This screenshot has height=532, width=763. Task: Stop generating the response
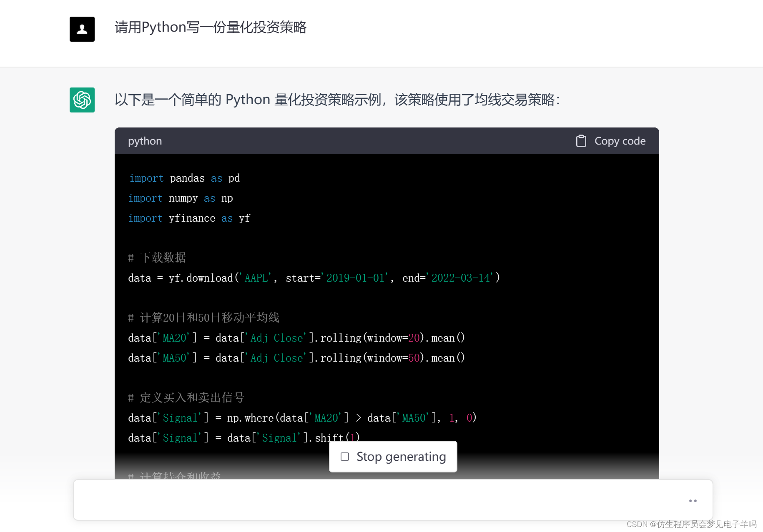click(393, 457)
